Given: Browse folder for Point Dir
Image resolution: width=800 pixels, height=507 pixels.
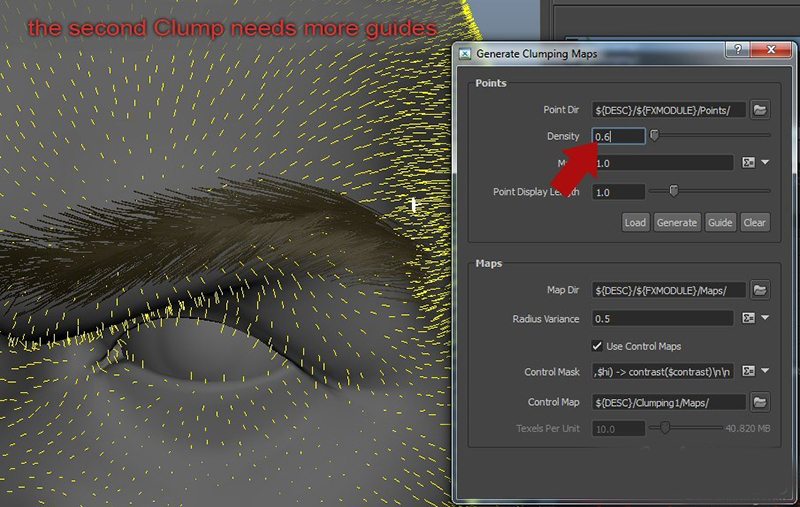Looking at the screenshot, I should click(x=760, y=110).
